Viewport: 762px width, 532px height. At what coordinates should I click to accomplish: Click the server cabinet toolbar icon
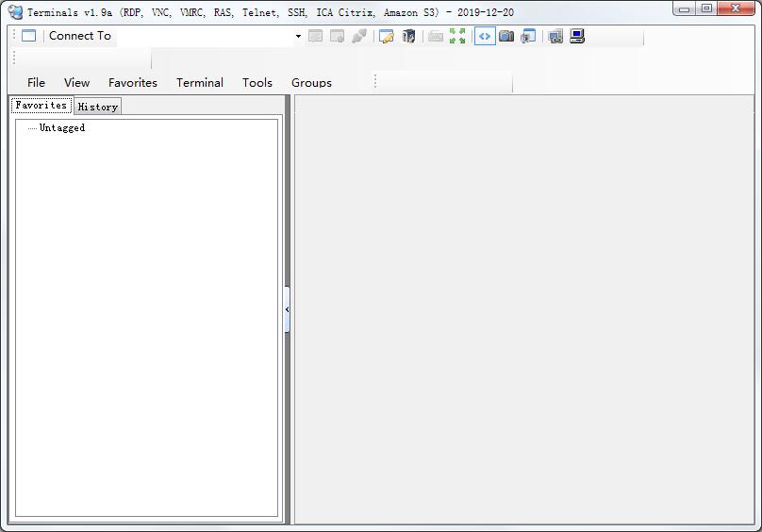[408, 36]
